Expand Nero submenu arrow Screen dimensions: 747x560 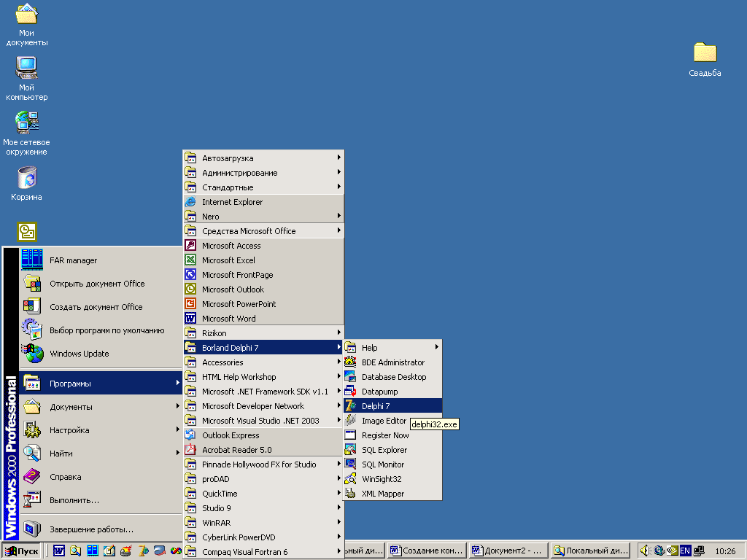[x=338, y=216]
